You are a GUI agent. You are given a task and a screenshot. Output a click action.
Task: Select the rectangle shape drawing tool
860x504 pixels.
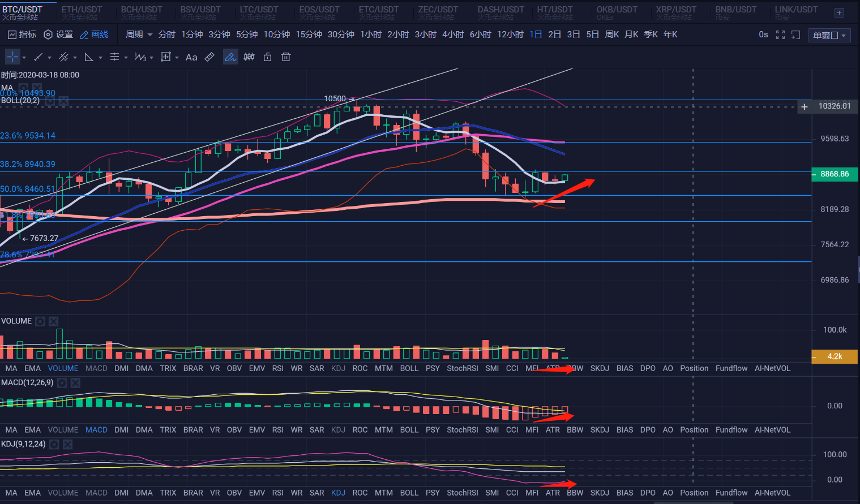[x=166, y=57]
